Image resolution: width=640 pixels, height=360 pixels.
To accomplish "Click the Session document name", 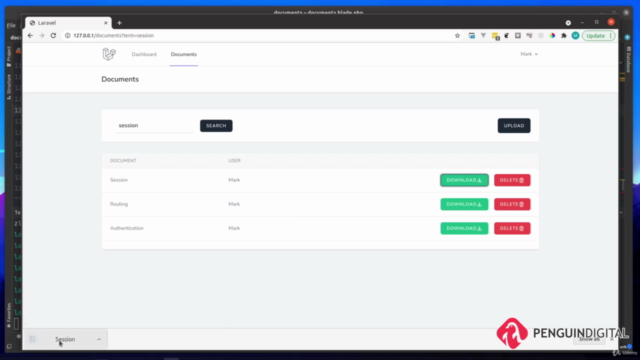I will click(119, 180).
